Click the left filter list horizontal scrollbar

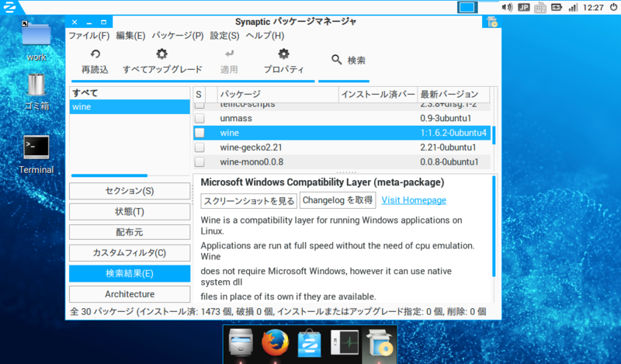(x=109, y=175)
